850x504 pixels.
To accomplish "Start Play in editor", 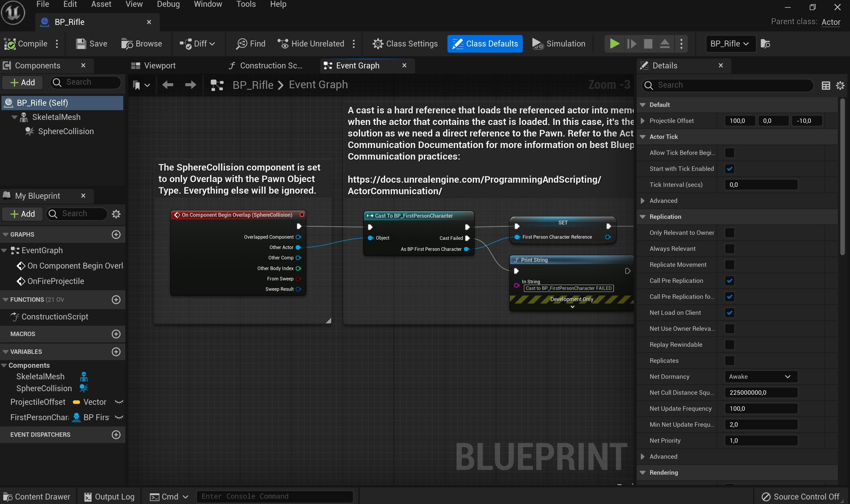I will [x=614, y=44].
